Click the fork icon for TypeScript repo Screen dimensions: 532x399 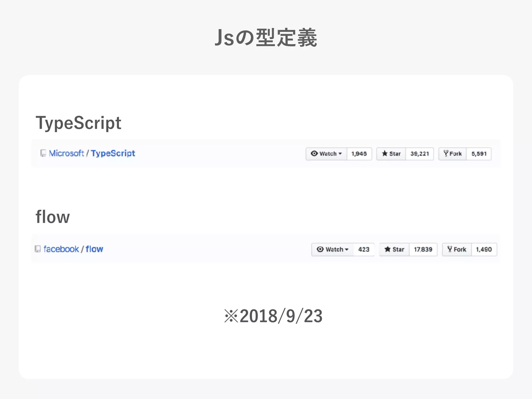click(x=446, y=153)
